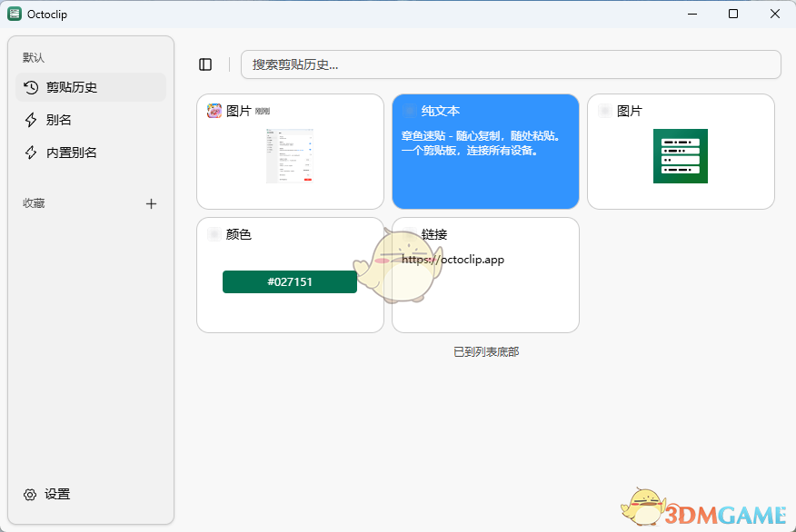
Task: Open link https://octoclip.app
Action: [453, 259]
